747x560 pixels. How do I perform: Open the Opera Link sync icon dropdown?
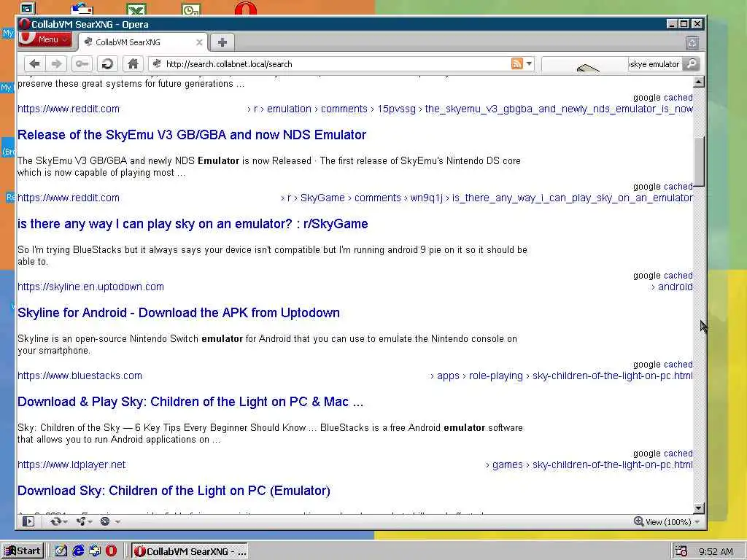[59, 521]
